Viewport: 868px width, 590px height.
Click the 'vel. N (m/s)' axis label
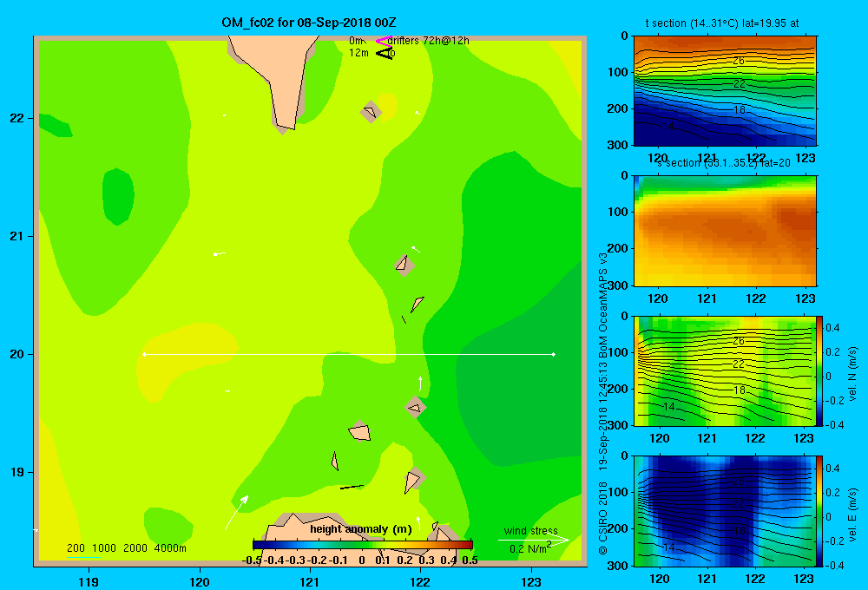pos(852,374)
